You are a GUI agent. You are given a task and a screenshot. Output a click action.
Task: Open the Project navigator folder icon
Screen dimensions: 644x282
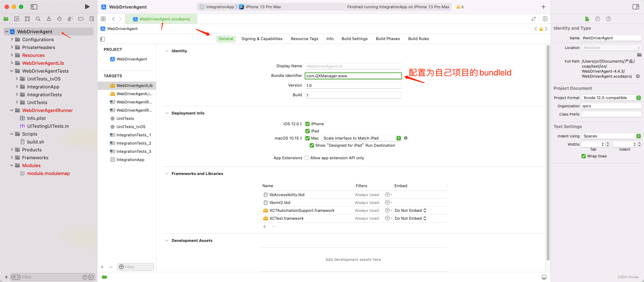tap(6, 19)
